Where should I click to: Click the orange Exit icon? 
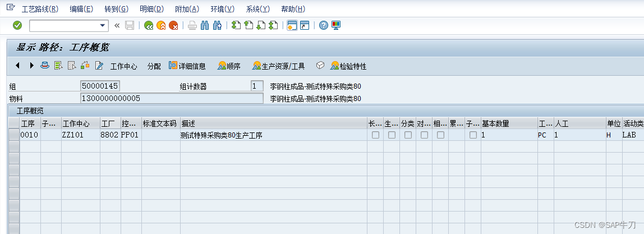(161, 25)
